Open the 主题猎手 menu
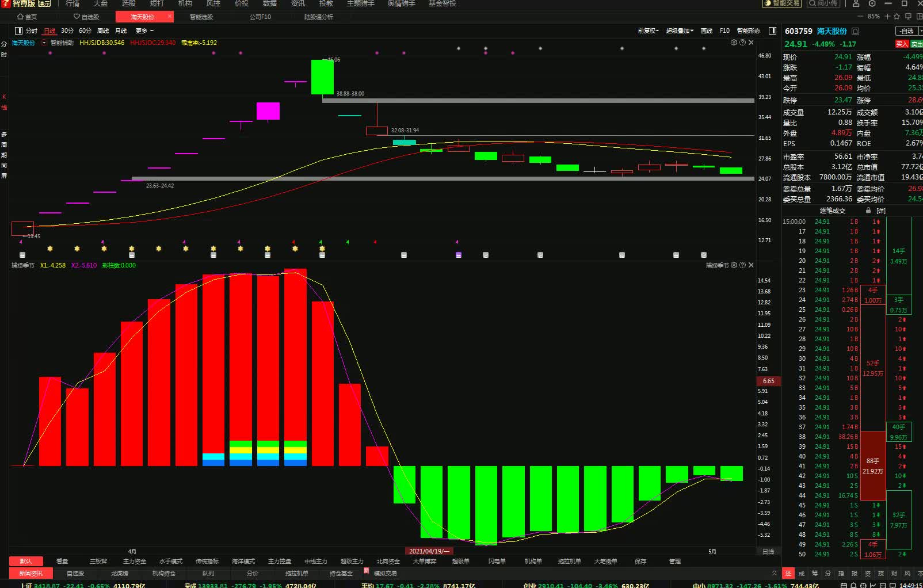 coord(361,3)
